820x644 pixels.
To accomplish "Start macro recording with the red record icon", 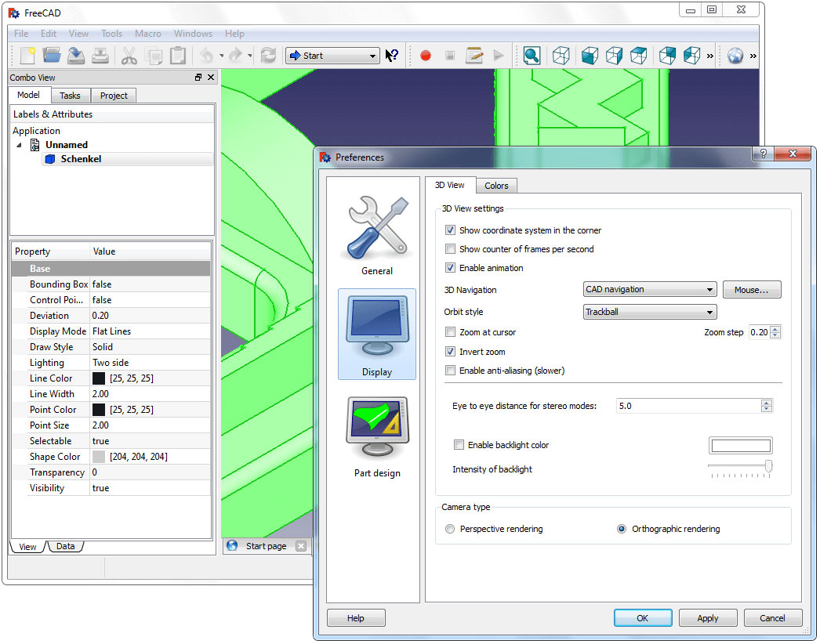I will 426,56.
